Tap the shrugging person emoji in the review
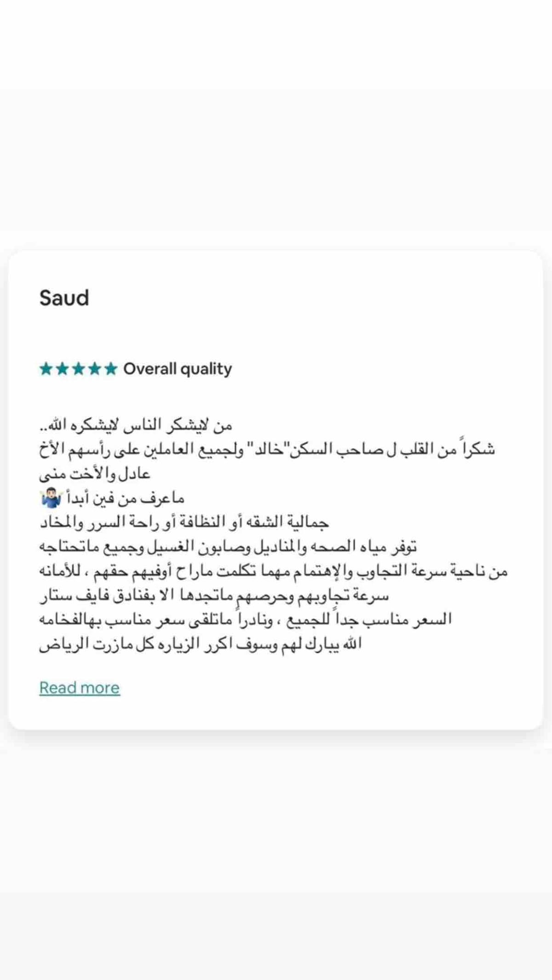 click(x=51, y=498)
